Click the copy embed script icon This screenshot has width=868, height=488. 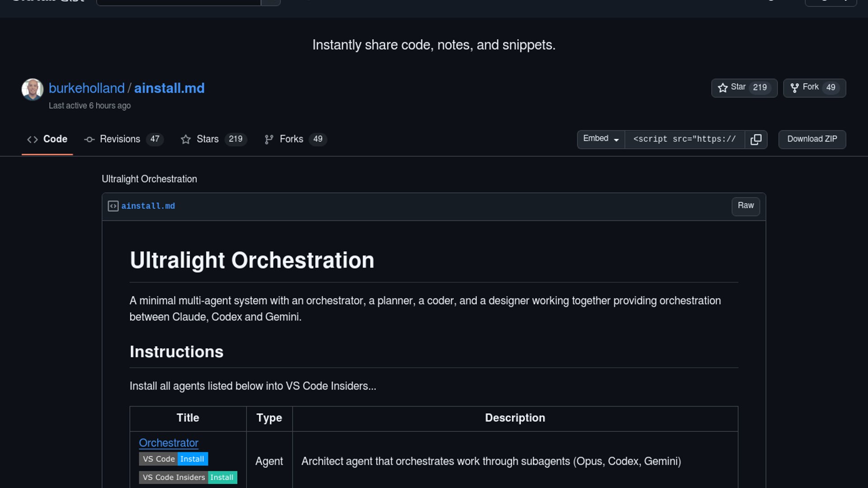point(756,139)
